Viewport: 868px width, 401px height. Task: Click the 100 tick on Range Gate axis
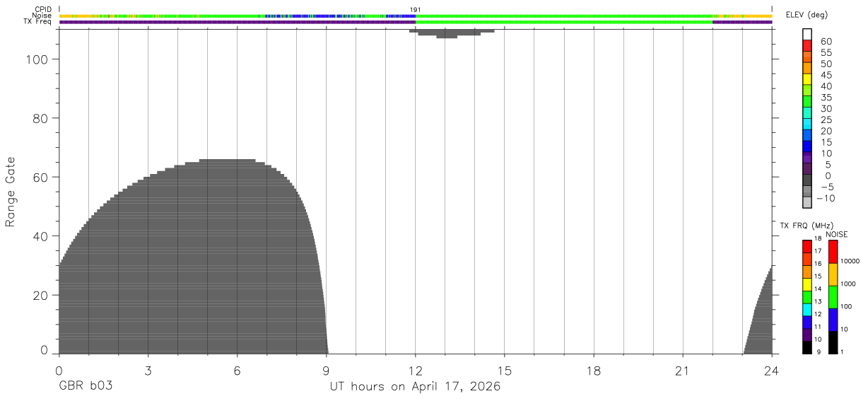pyautogui.click(x=37, y=59)
